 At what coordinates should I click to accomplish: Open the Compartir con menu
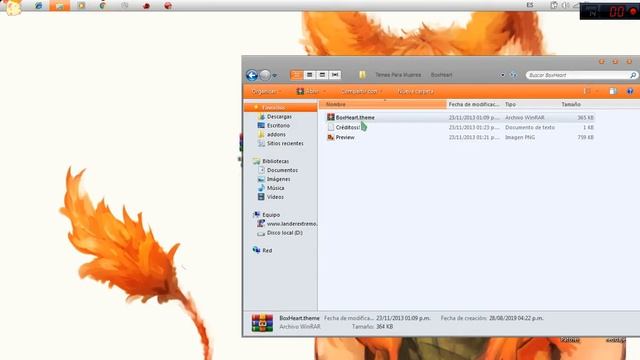pyautogui.click(x=361, y=91)
